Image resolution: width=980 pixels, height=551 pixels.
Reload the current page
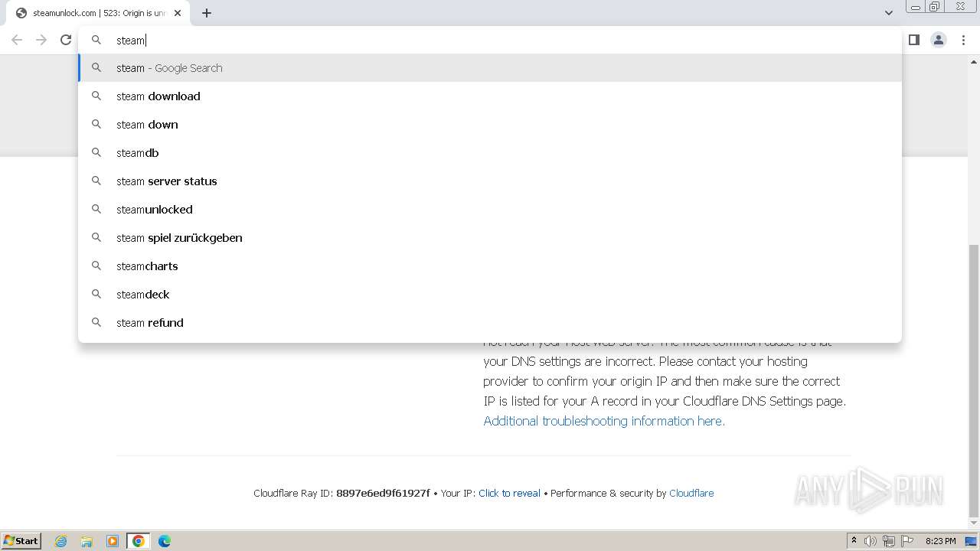pyautogui.click(x=66, y=40)
